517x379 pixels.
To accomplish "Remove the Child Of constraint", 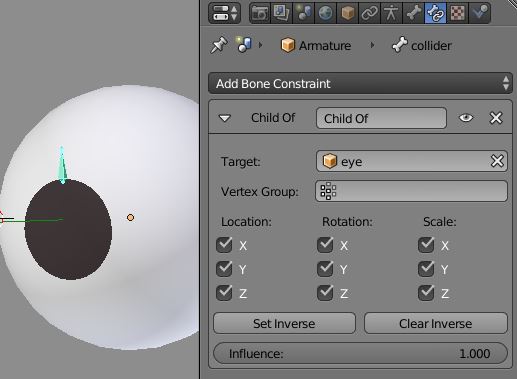I will (x=496, y=118).
